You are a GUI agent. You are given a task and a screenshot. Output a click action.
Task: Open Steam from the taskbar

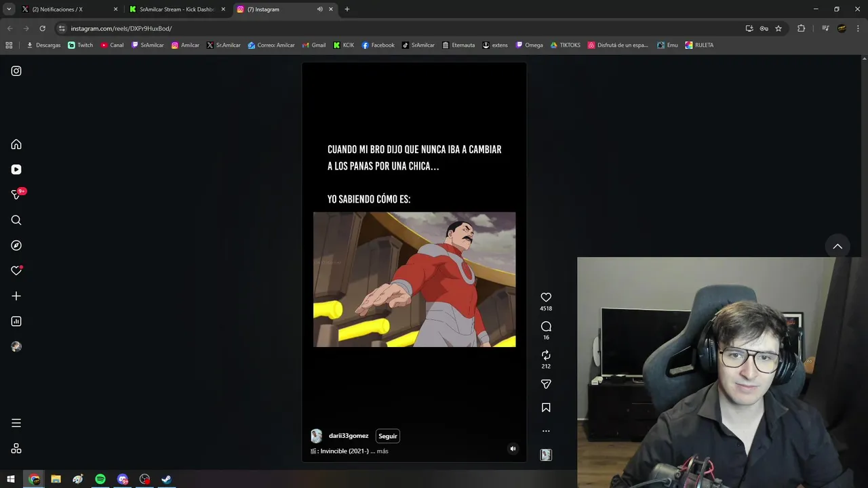tap(166, 479)
